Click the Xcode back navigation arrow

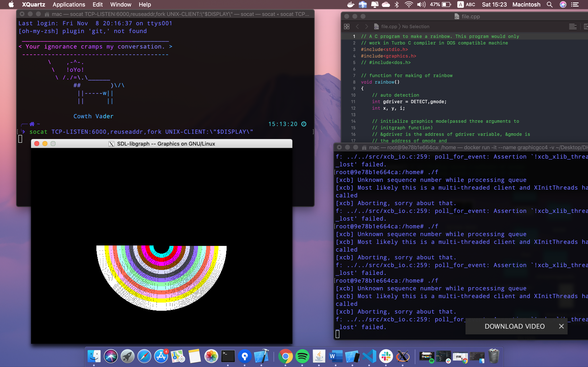click(357, 27)
